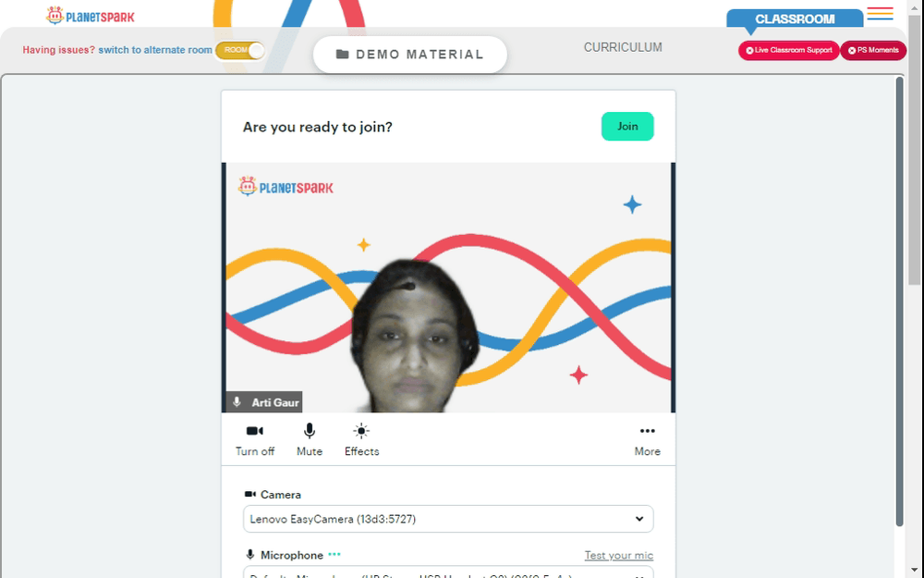
Task: Select the CLASSROOM tab
Action: [795, 18]
